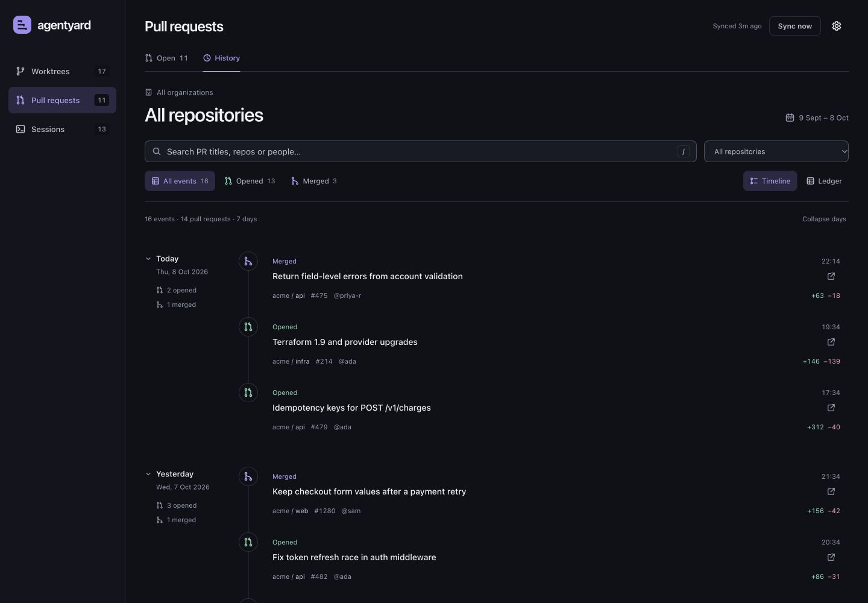Open the 9 Sept – 8 Oct date range
Screen dimensions: 868x603
pos(817,118)
